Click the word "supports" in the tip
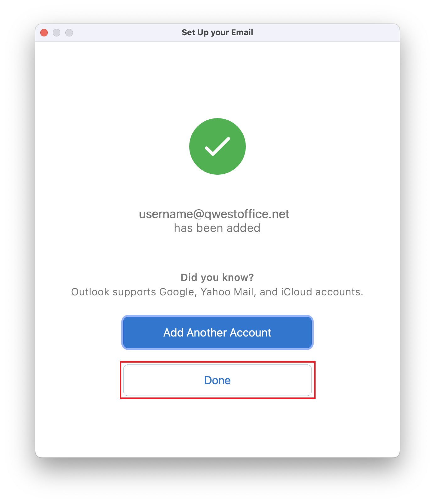The image size is (435, 504). tap(134, 292)
